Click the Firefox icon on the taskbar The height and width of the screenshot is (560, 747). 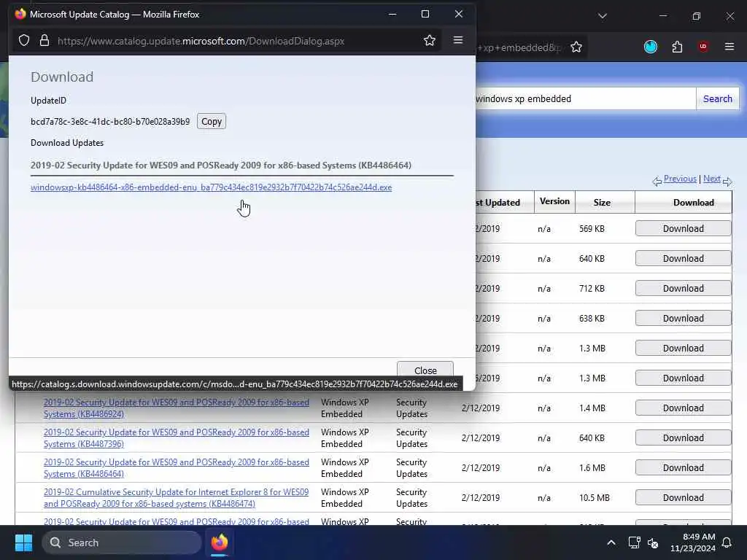[219, 542]
